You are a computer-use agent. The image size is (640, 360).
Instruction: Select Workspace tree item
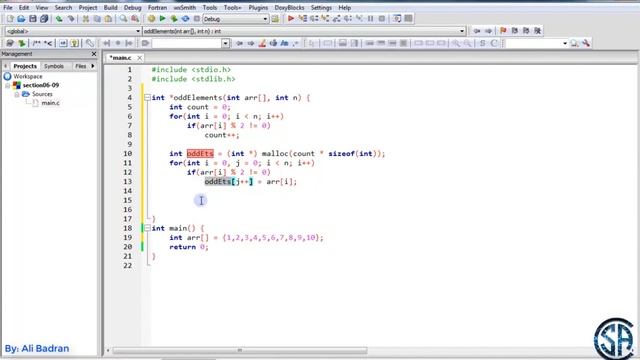[28, 76]
